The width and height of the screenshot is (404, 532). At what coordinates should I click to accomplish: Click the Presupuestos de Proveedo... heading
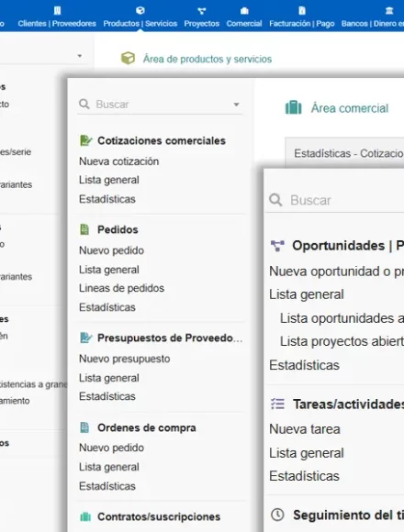click(170, 338)
